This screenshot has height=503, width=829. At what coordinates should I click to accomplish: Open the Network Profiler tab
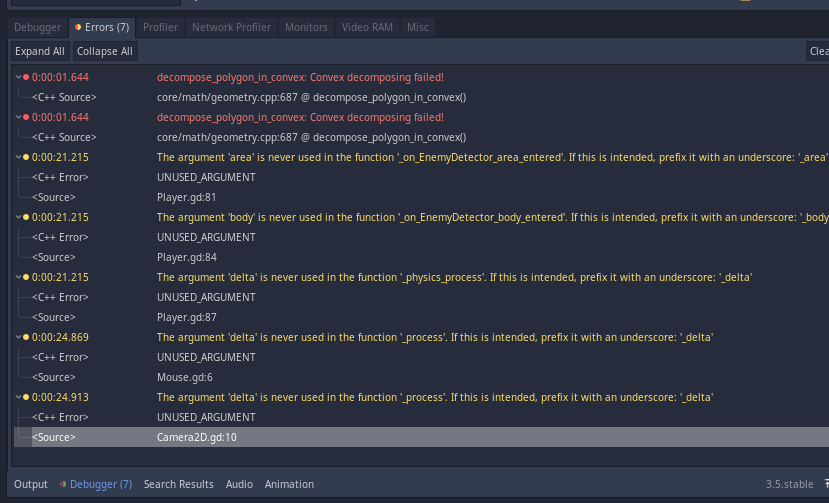coord(231,27)
